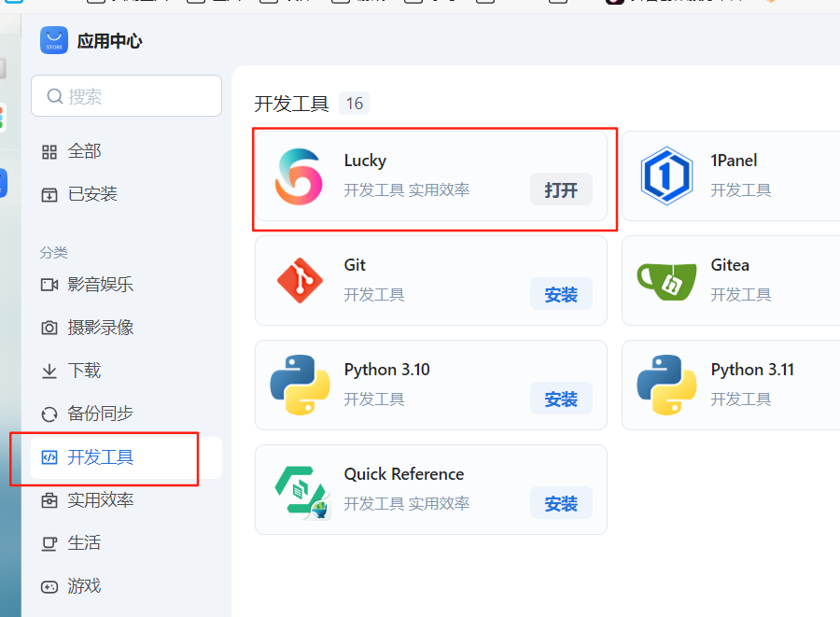Viewport: 840px width, 617px height.
Task: Install Git using the 安装 button
Action: coord(561,294)
